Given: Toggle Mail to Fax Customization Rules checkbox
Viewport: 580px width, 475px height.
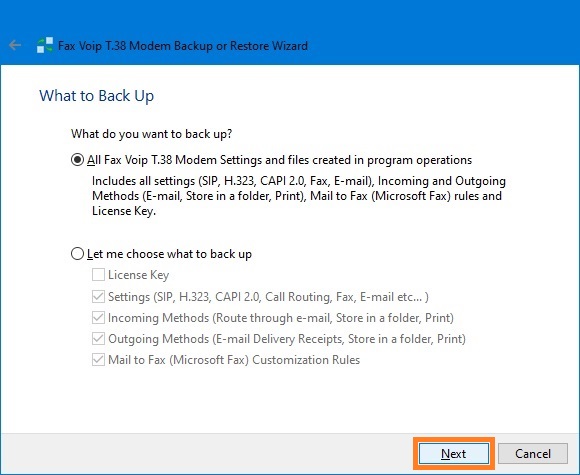Looking at the screenshot, I should tap(98, 360).
